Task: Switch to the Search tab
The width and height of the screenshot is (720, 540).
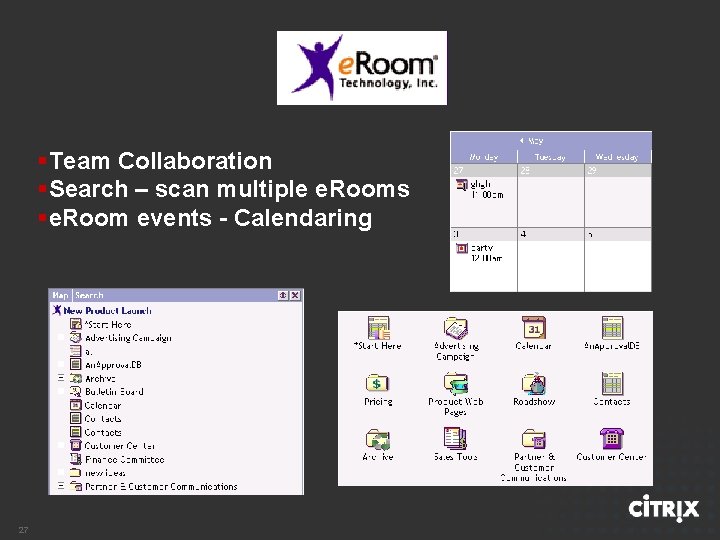Action: coord(89,295)
